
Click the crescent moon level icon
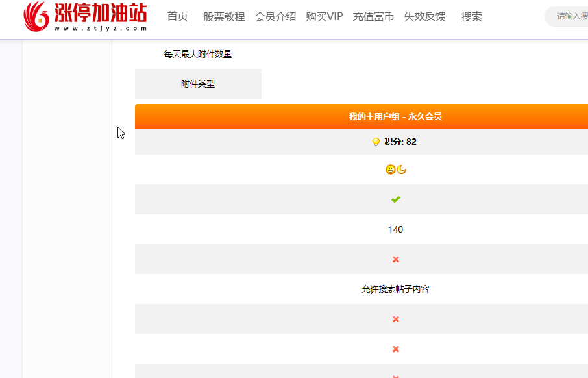point(402,170)
